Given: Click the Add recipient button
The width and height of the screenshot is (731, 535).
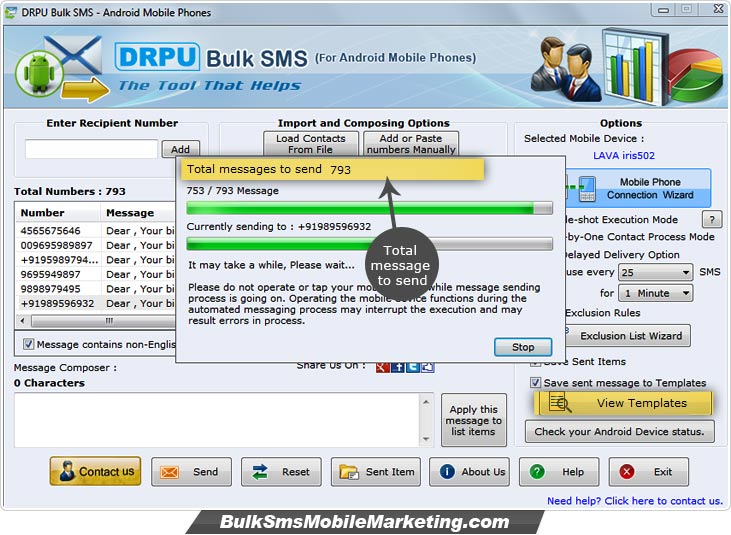Looking at the screenshot, I should click(180, 150).
